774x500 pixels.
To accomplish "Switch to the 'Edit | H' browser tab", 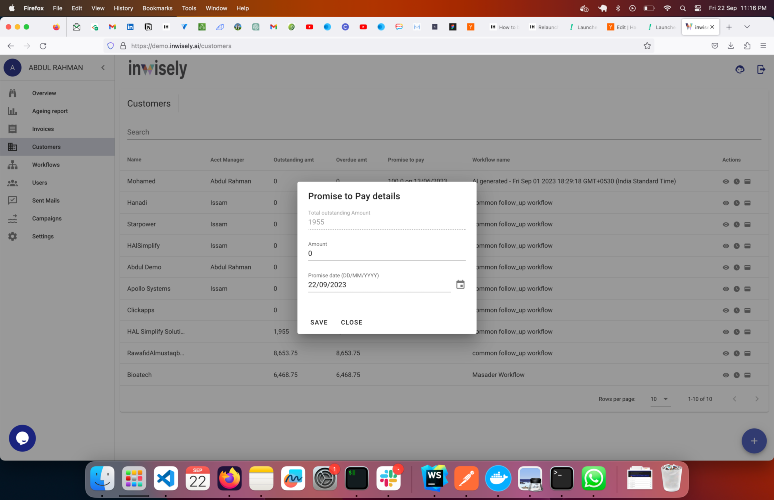I will 621,27.
